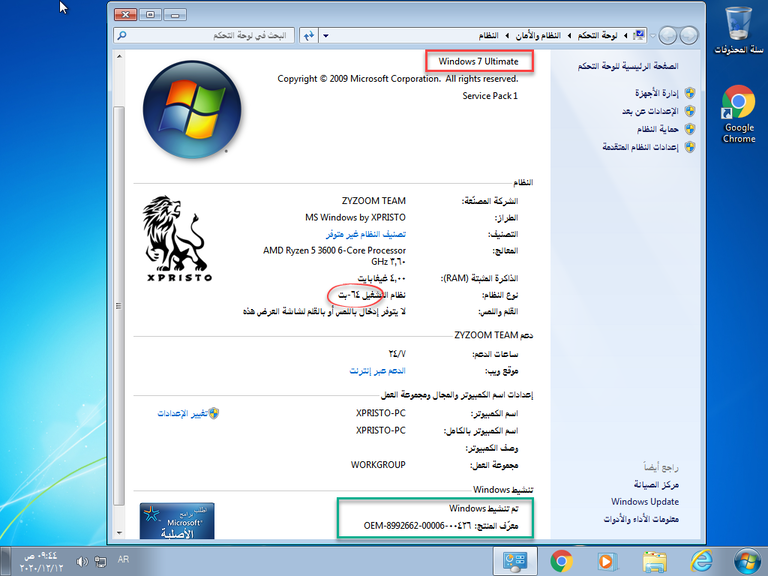This screenshot has height=576, width=768.
Task: Click the scrollbar up arrow
Action: point(119,57)
